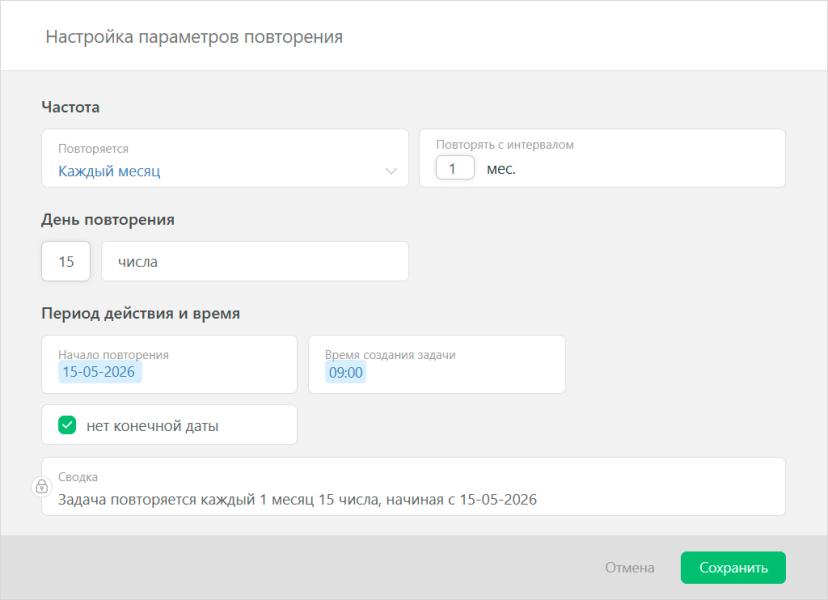The height and width of the screenshot is (600, 828).
Task: Click the День повторения heading
Action: 108,220
